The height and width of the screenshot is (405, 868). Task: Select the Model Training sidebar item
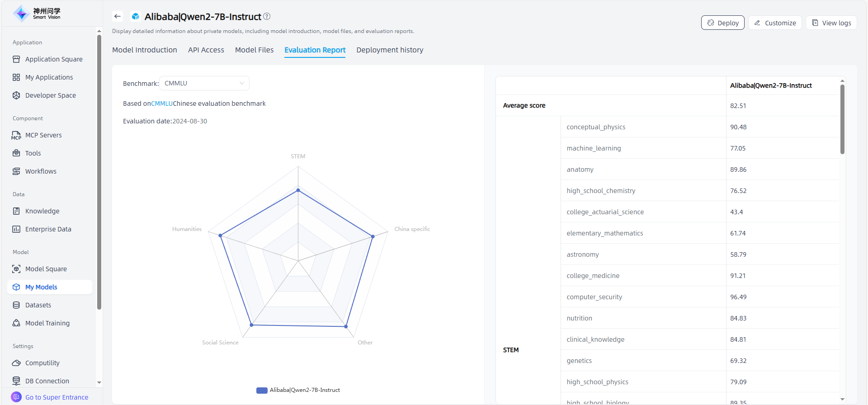coord(47,323)
